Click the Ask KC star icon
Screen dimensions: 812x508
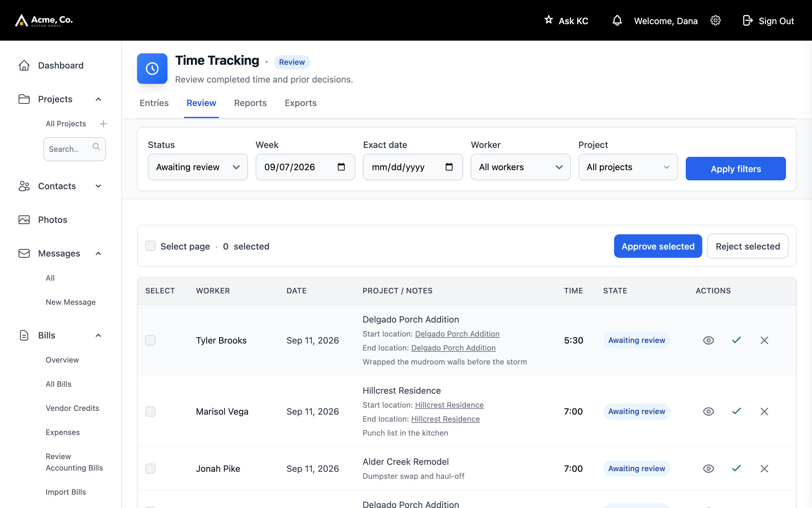coord(549,20)
